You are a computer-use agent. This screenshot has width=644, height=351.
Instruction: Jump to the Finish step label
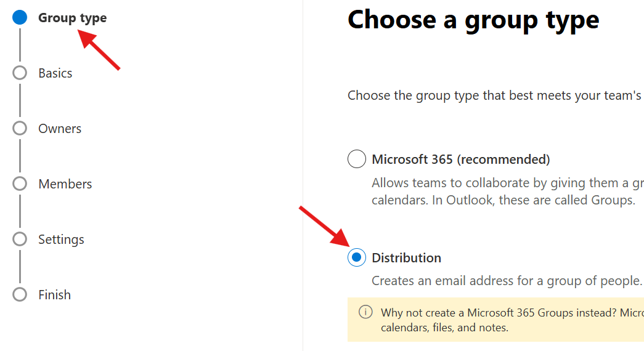[x=54, y=295]
